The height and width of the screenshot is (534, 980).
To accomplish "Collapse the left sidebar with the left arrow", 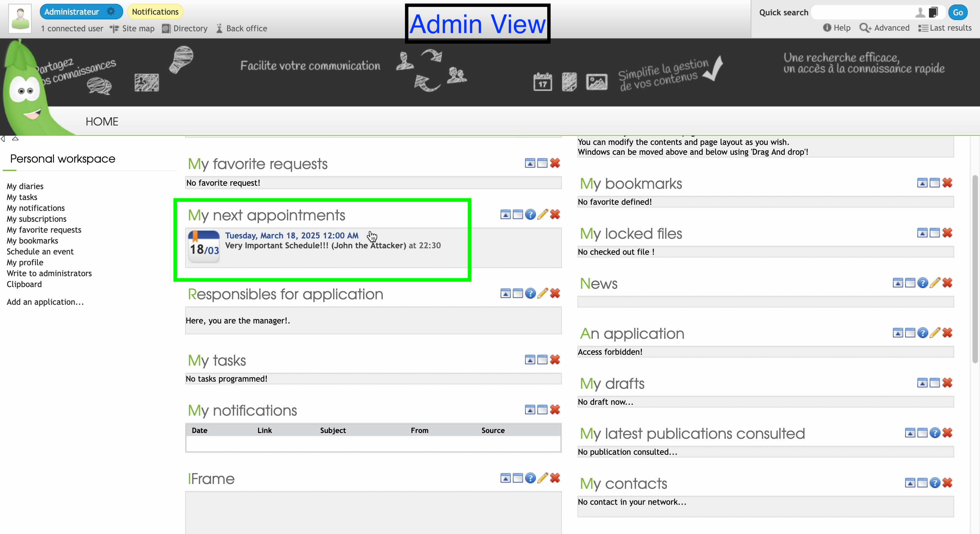I will pyautogui.click(x=3, y=139).
